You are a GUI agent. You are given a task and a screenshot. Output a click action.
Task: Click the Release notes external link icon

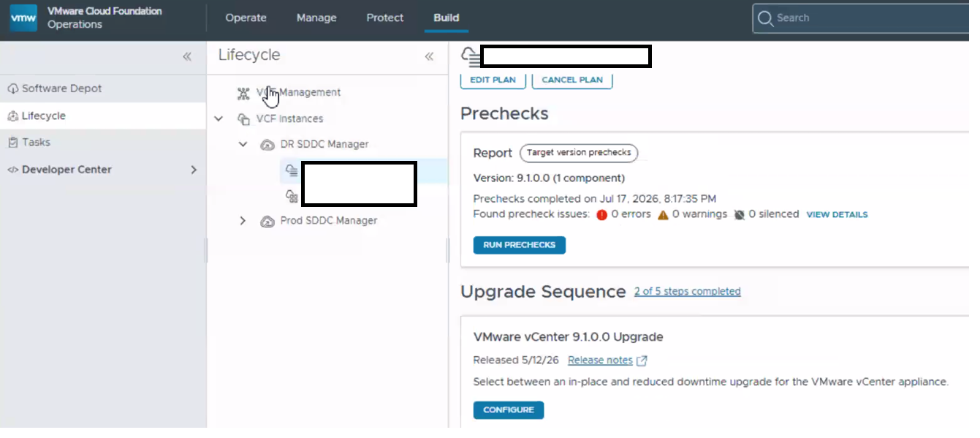coord(642,360)
